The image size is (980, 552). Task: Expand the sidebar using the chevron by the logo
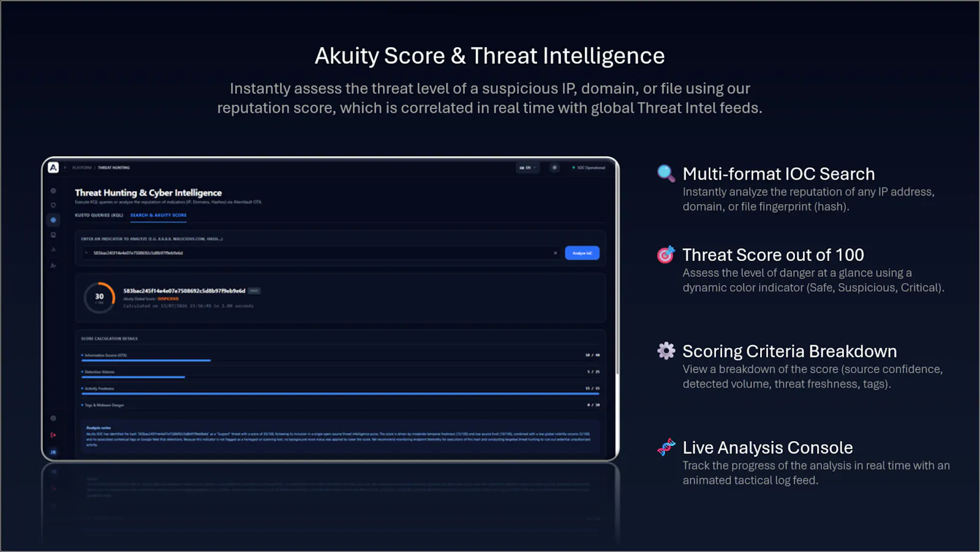(x=65, y=167)
